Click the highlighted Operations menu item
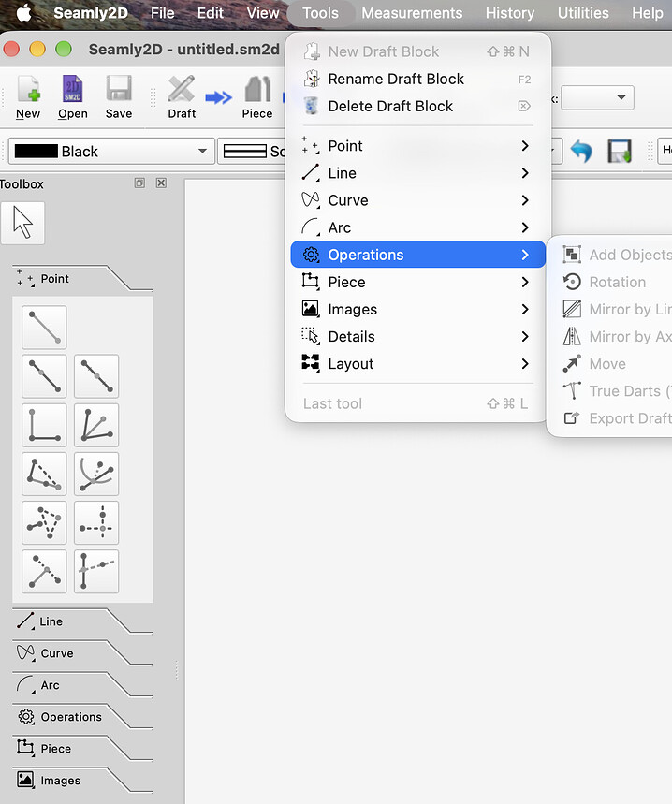This screenshot has height=804, width=672. 417,255
